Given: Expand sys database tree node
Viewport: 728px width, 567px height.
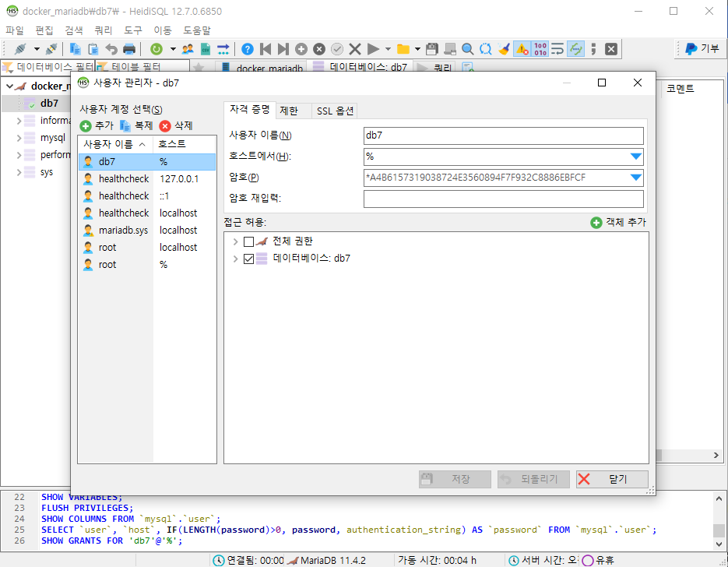Looking at the screenshot, I should pyautogui.click(x=19, y=172).
